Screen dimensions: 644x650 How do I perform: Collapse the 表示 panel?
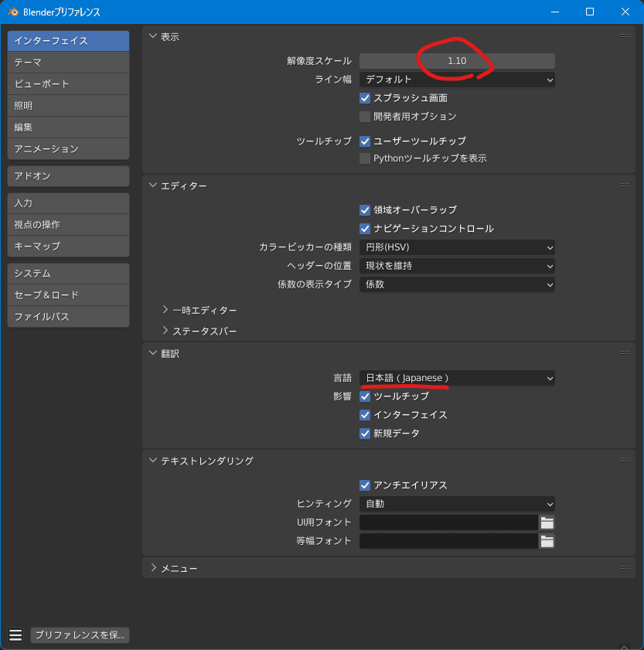pos(153,36)
